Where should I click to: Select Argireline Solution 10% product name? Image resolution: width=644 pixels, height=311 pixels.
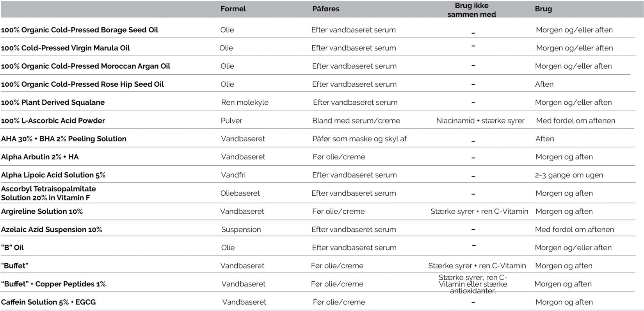[x=42, y=211]
